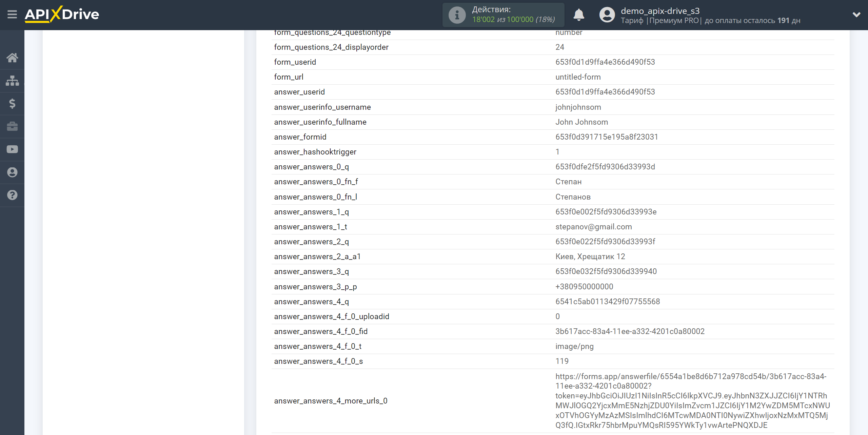The image size is (868, 435).
Task: Click the account avatar icon
Action: click(x=607, y=15)
